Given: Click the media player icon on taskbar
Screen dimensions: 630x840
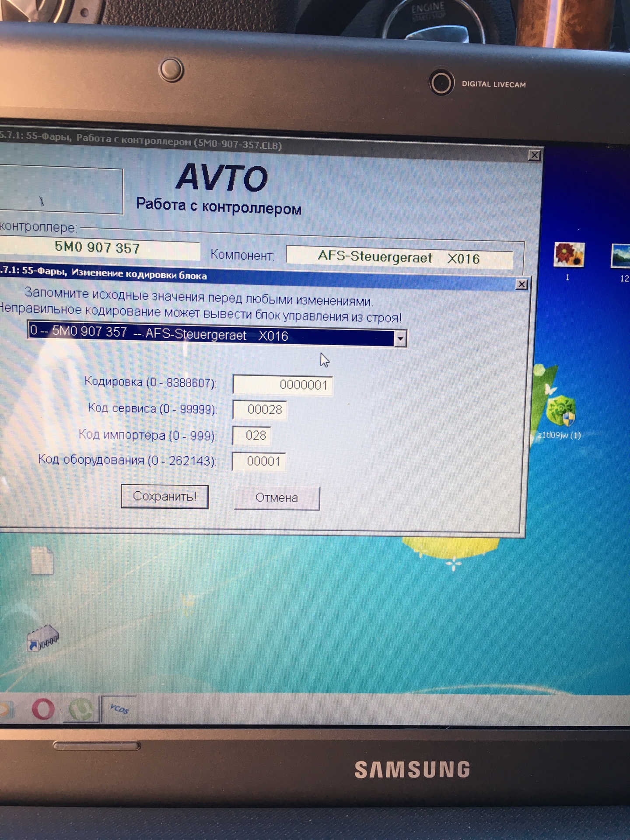Looking at the screenshot, I should [x=6, y=709].
